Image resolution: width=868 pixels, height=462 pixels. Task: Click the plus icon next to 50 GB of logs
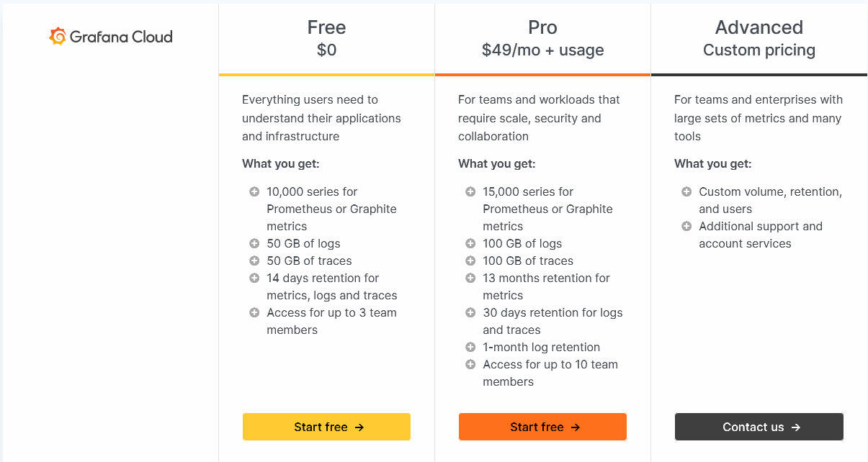coord(254,243)
